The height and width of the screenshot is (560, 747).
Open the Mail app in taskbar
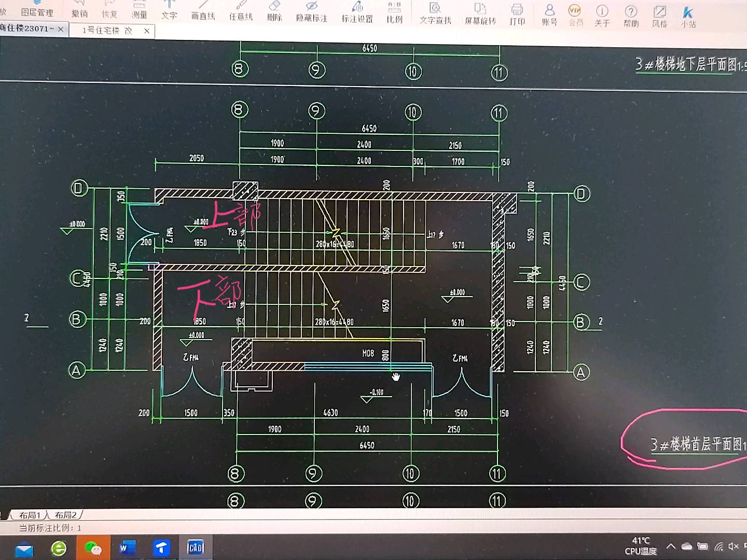(x=24, y=549)
